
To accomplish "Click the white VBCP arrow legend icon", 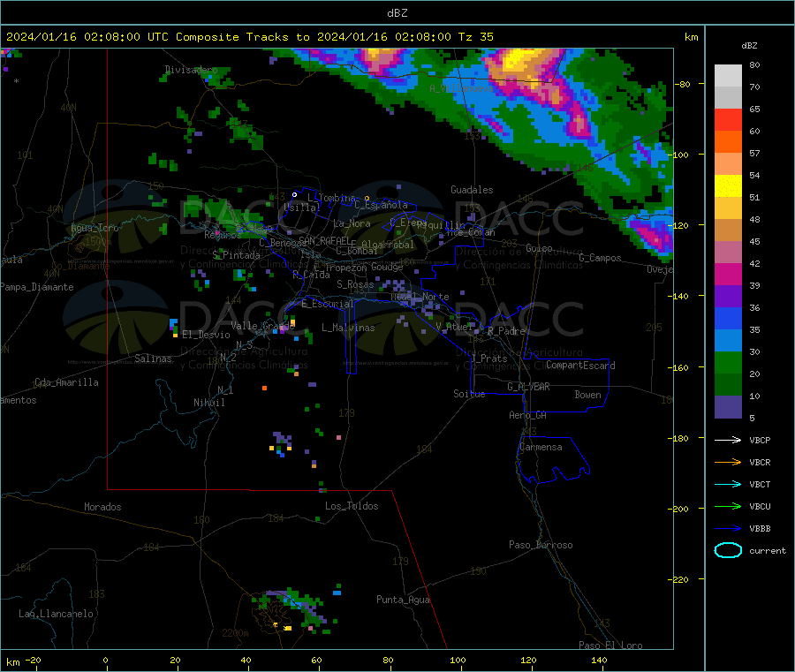I will point(728,440).
